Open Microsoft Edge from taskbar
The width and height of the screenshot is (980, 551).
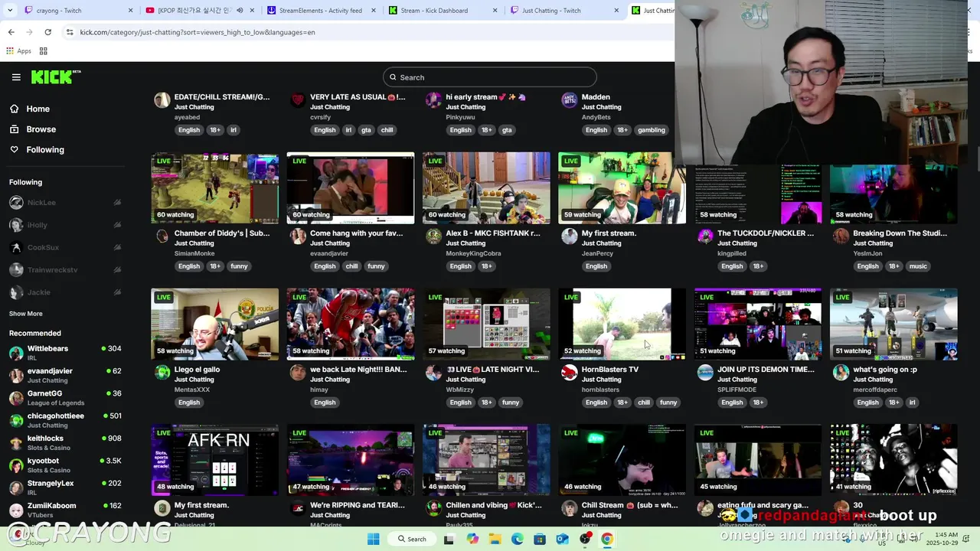[517, 539]
